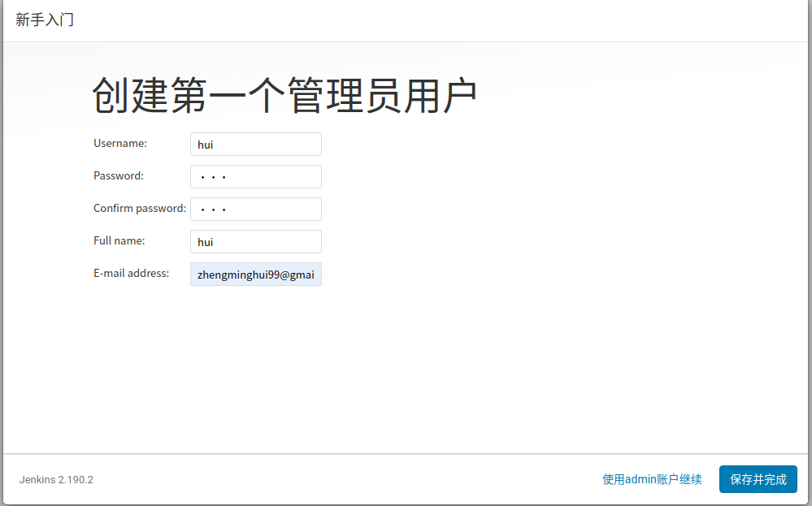
Task: Click the E-mail address: label
Action: point(130,273)
